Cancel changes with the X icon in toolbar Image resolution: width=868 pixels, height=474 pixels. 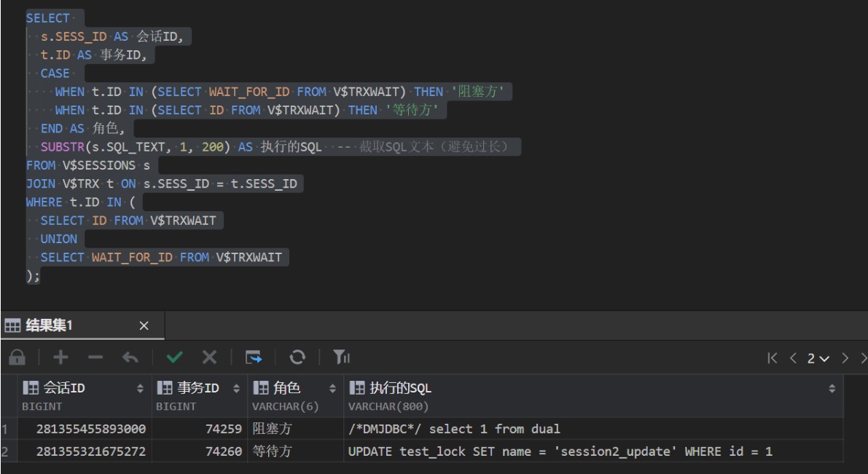(209, 358)
